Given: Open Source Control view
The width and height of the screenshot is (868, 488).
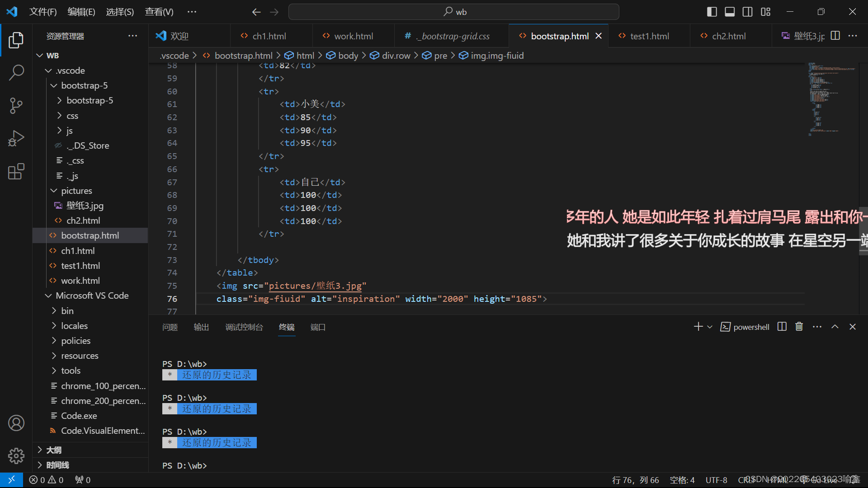Looking at the screenshot, I should coord(16,106).
